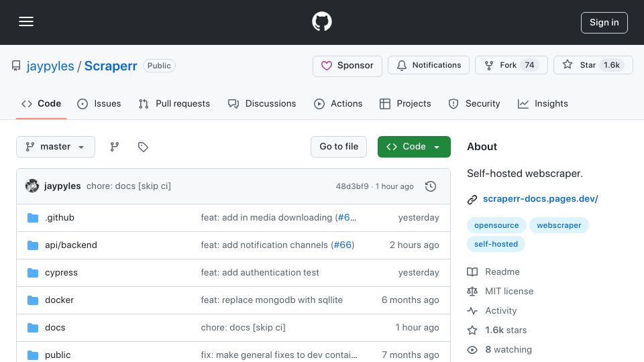Open the docs folder

(55, 328)
